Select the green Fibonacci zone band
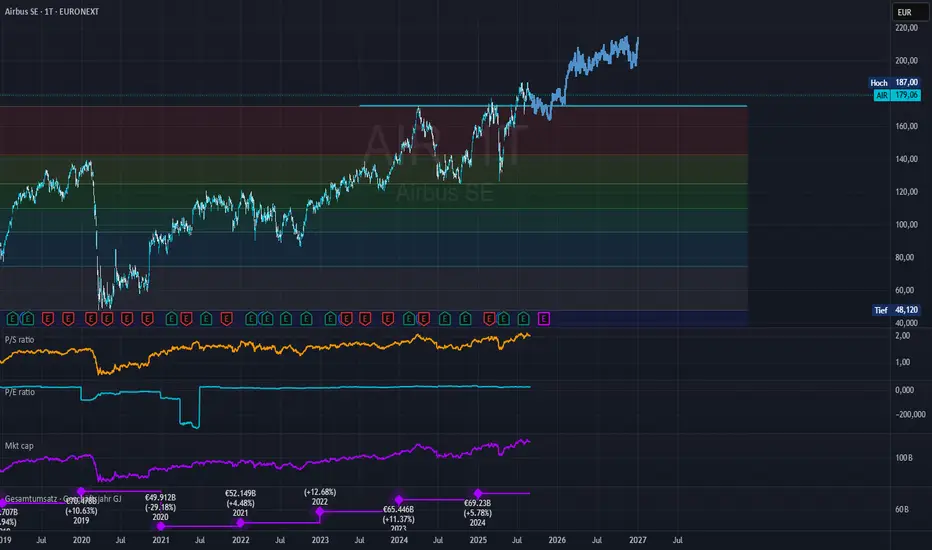This screenshot has height=550, width=932. coord(300,168)
